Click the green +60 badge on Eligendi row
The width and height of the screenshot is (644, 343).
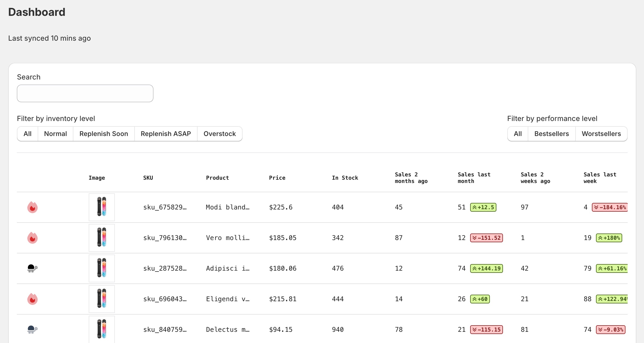pyautogui.click(x=480, y=299)
